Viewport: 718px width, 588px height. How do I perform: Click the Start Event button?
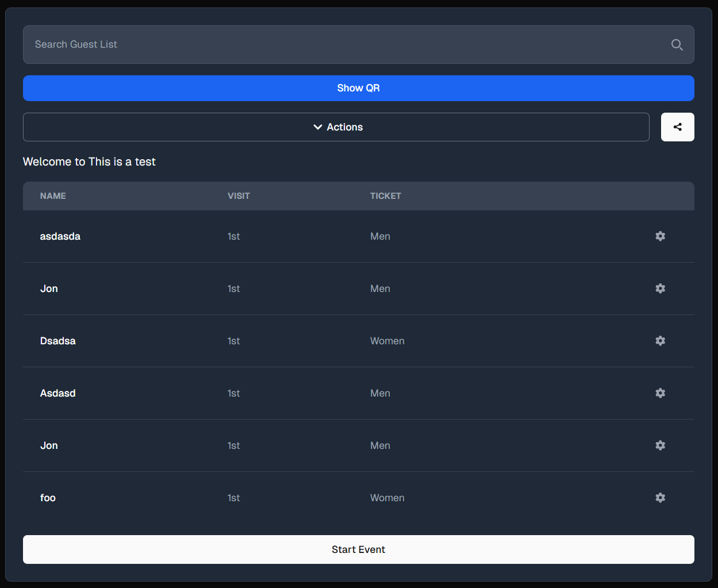click(359, 549)
